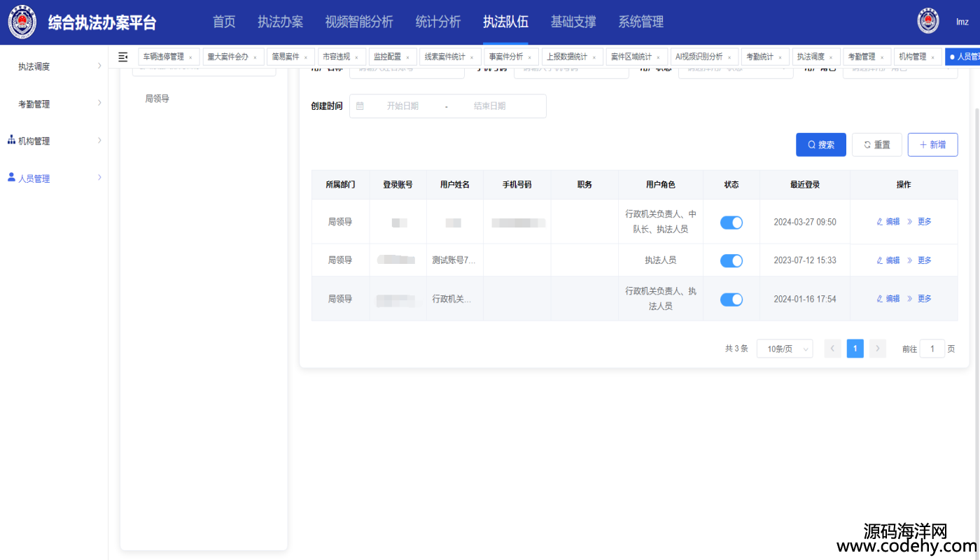Expand 考勤管理 in the sidebar
The width and height of the screenshot is (980, 560).
(x=99, y=103)
